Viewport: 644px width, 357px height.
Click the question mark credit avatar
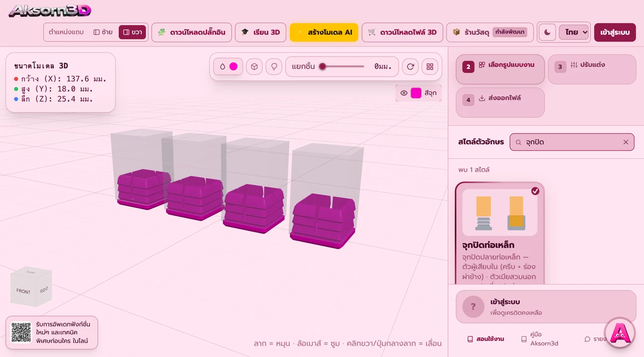473,307
